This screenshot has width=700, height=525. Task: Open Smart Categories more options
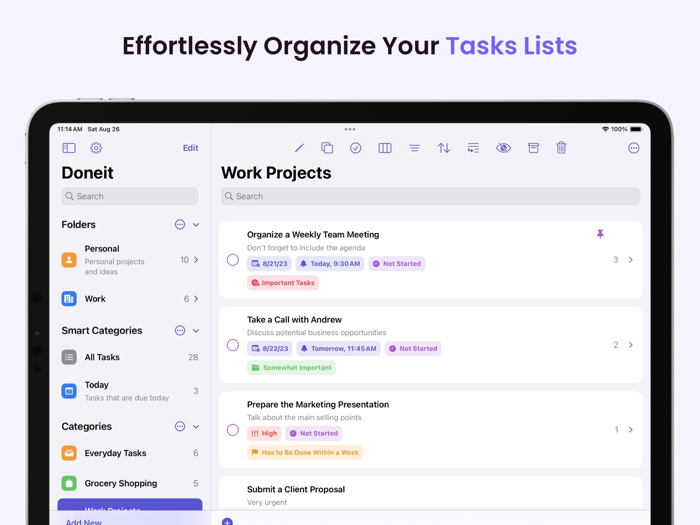click(180, 330)
